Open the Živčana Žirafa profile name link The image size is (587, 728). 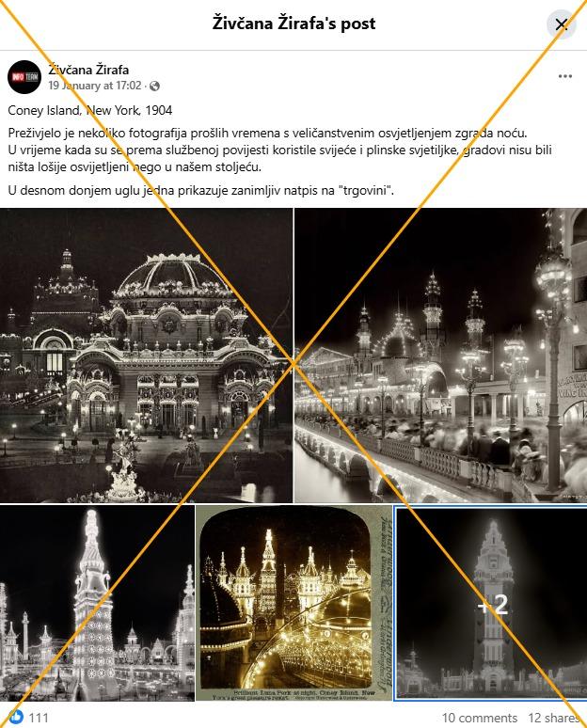click(88, 70)
